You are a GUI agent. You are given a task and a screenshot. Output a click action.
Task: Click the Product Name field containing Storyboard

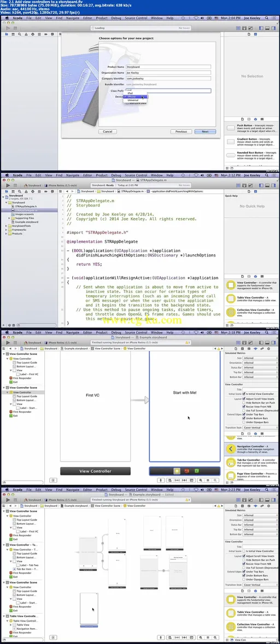(x=168, y=67)
